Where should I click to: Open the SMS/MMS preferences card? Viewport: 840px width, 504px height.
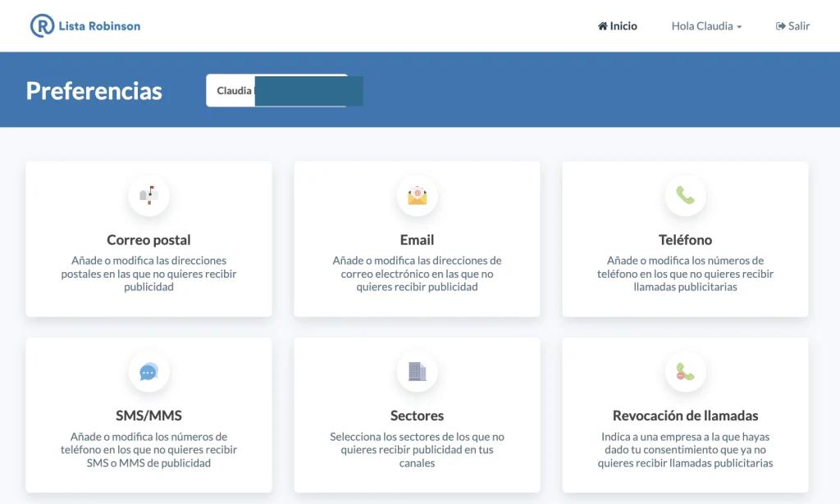click(x=148, y=415)
